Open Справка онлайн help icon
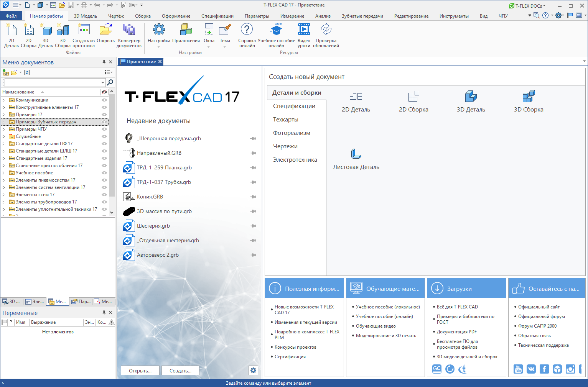The image size is (588, 387). point(247,35)
